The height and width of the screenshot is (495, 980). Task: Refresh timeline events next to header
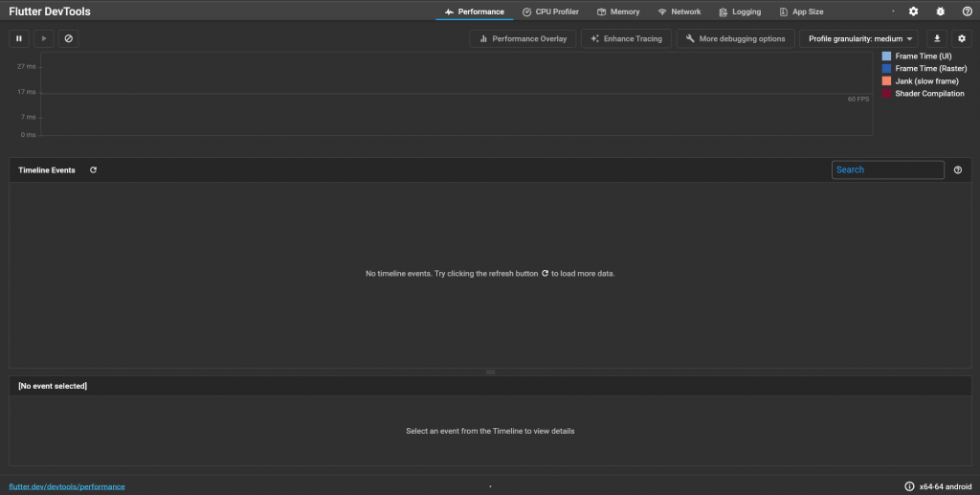[x=93, y=170]
